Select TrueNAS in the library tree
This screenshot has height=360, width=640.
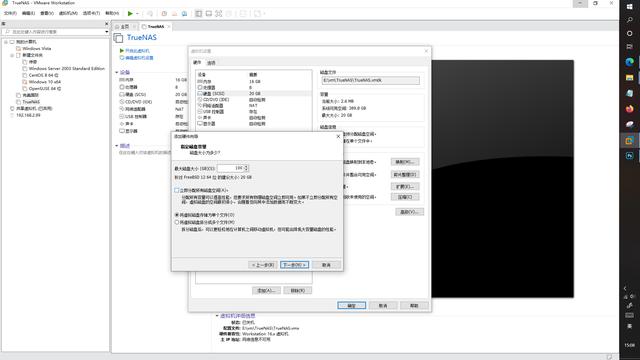(x=31, y=102)
